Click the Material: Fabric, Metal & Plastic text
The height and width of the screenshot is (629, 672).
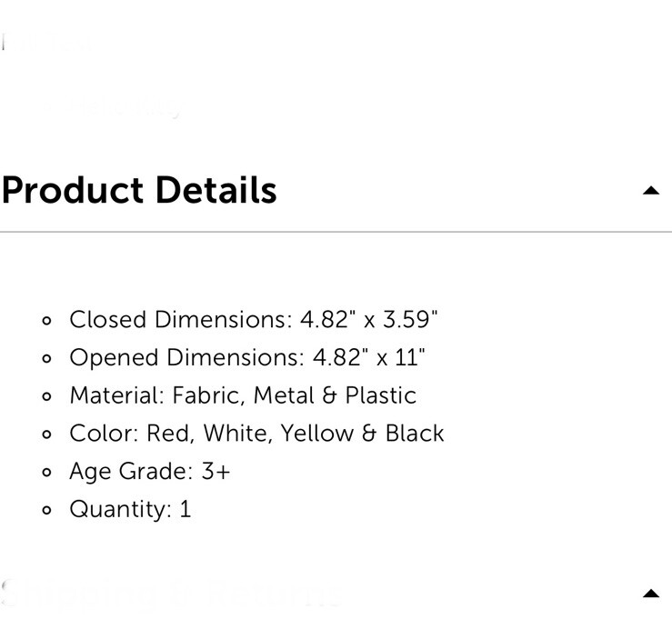click(x=243, y=395)
